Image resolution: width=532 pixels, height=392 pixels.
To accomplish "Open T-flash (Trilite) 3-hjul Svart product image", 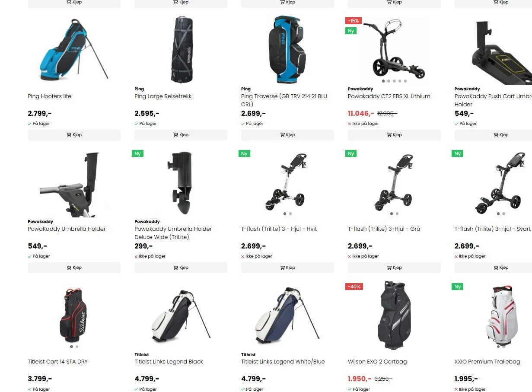I will [x=500, y=182].
